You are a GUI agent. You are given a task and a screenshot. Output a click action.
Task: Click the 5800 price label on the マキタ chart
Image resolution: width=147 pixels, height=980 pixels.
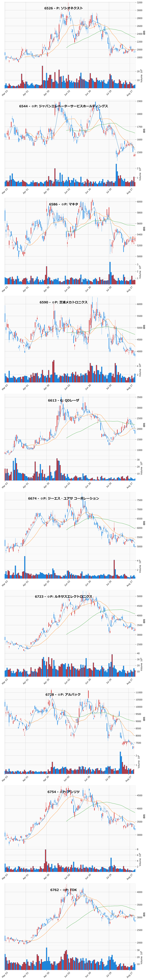click(x=140, y=213)
